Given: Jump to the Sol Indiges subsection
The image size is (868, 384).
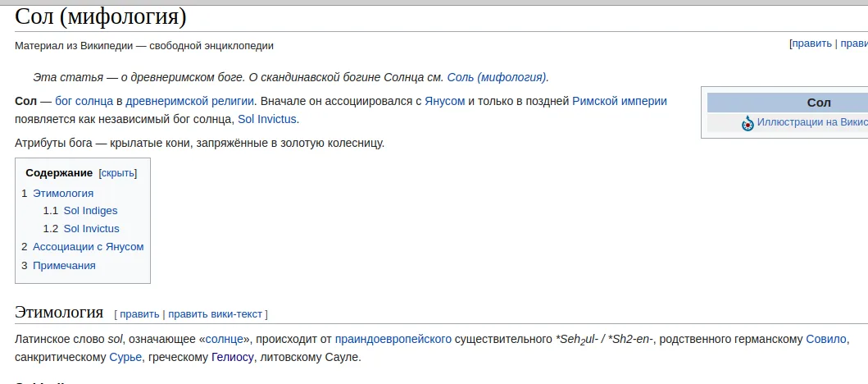Looking at the screenshot, I should pyautogui.click(x=90, y=211).
